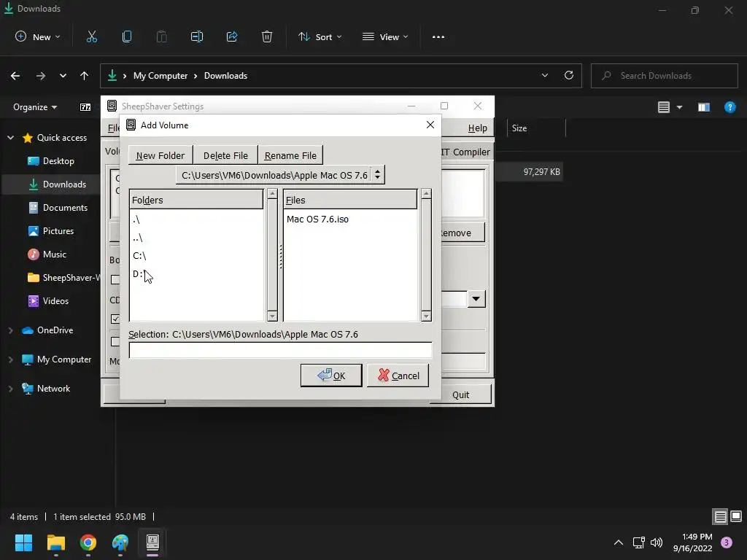Click the network icon in system tray

(638, 542)
